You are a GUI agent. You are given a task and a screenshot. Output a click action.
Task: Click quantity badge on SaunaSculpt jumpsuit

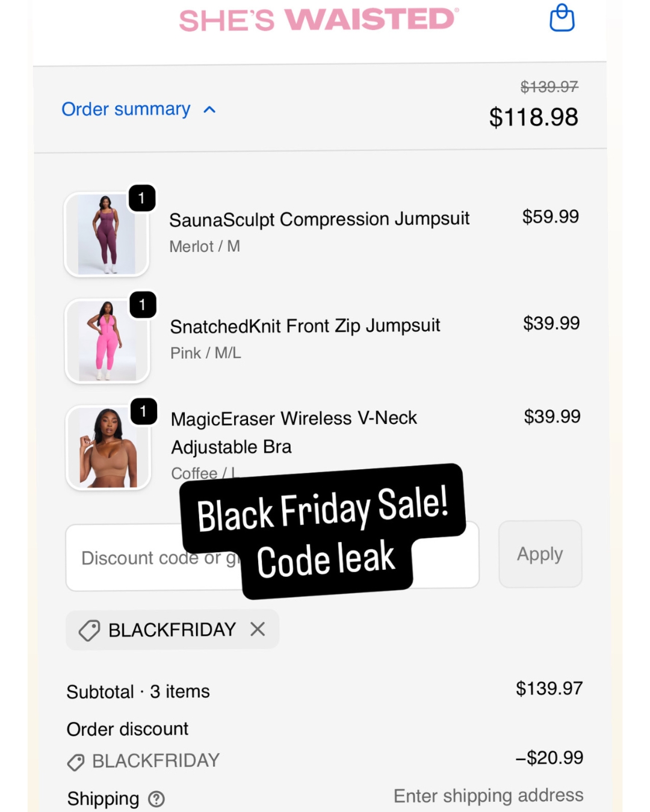pyautogui.click(x=142, y=198)
